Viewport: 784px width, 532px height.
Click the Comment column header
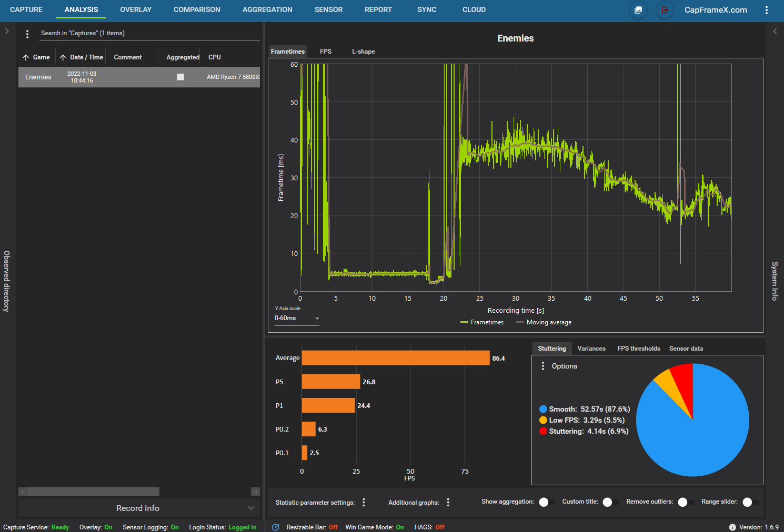[x=128, y=57]
